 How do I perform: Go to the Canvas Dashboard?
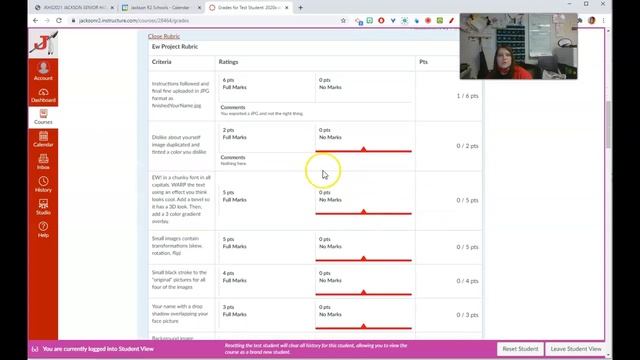pos(43,96)
